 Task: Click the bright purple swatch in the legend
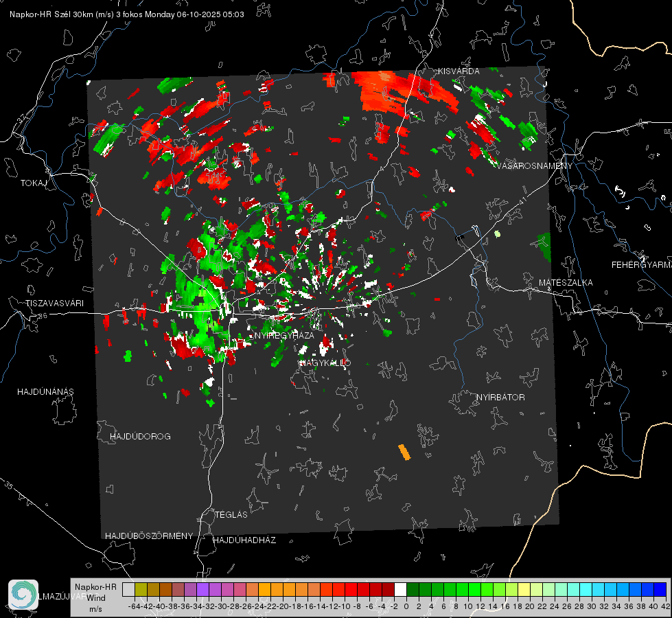point(202,589)
